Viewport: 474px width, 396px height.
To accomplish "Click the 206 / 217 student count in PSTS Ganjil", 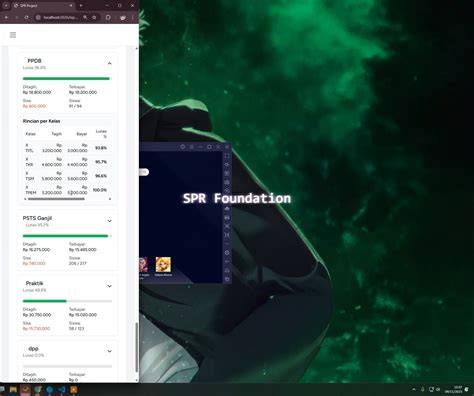I will pos(78,263).
